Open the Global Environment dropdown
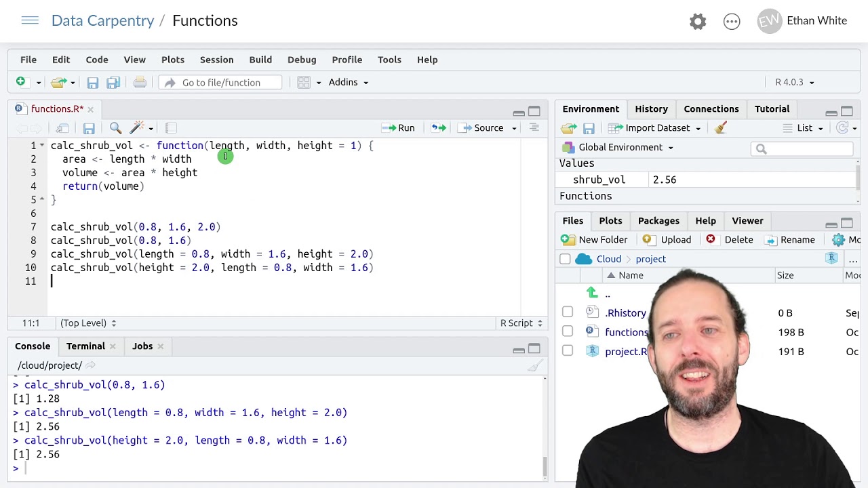The height and width of the screenshot is (488, 868). [x=617, y=147]
